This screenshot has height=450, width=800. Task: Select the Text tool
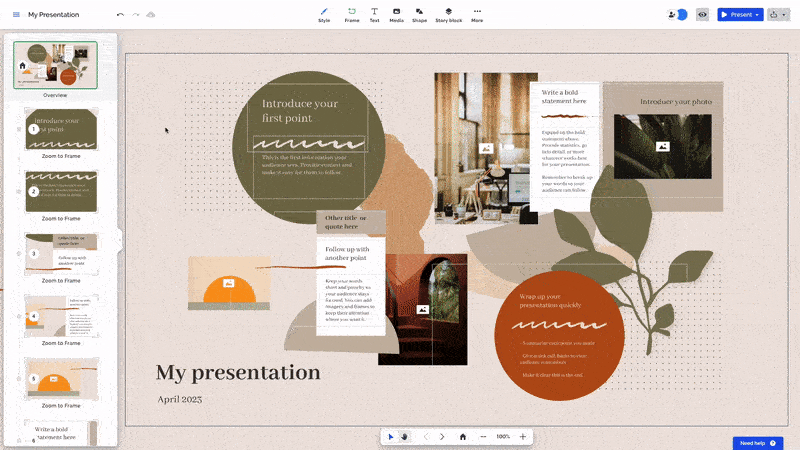(x=374, y=14)
